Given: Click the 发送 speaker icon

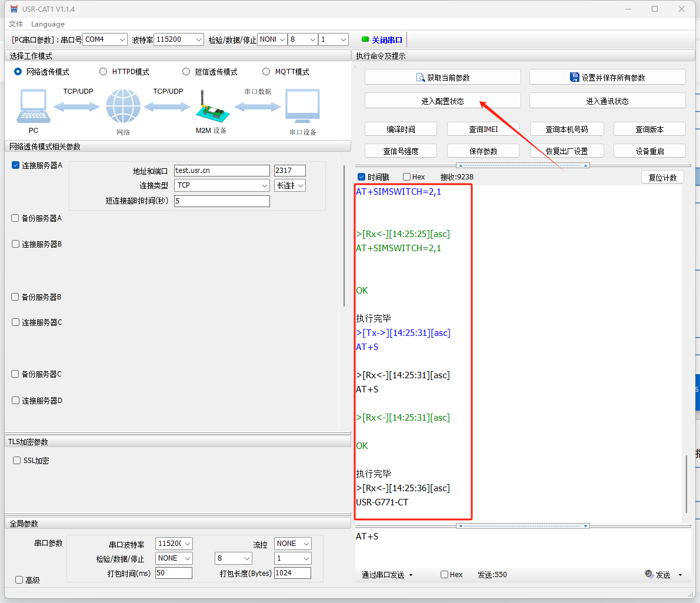Looking at the screenshot, I should tap(649, 574).
